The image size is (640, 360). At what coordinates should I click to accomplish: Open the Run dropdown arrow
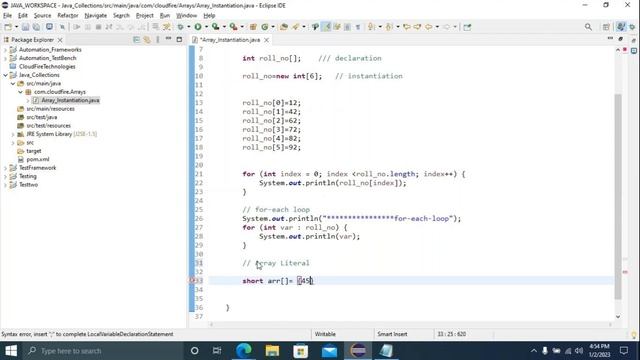pos(206,27)
